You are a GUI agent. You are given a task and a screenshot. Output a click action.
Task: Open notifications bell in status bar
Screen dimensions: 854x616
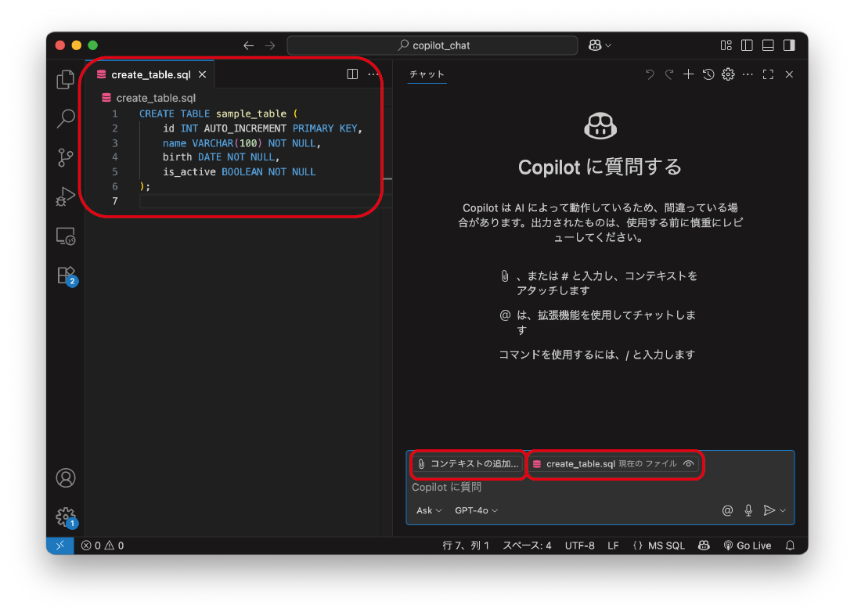tap(790, 546)
